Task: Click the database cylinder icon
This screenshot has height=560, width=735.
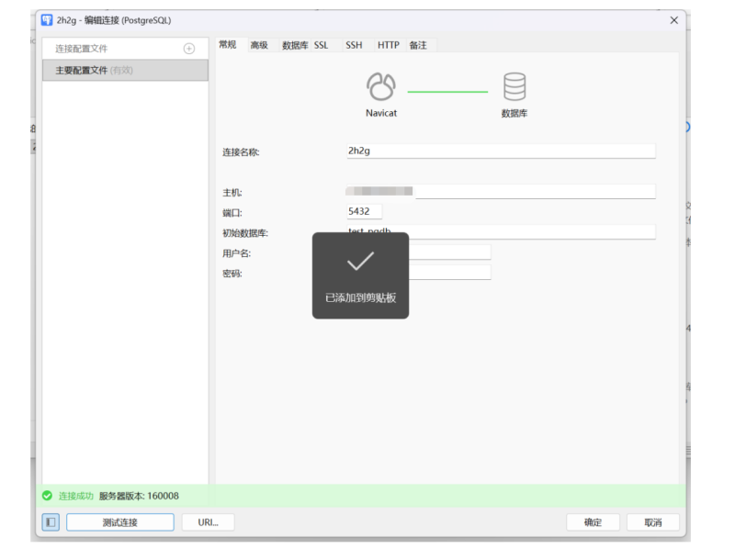Action: pos(514,86)
